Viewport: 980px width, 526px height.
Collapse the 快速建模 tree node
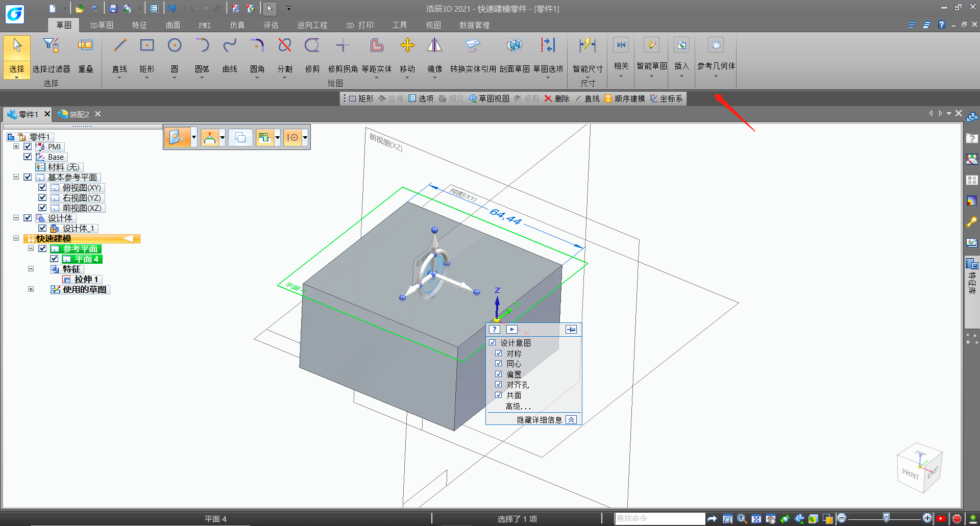pyautogui.click(x=16, y=238)
